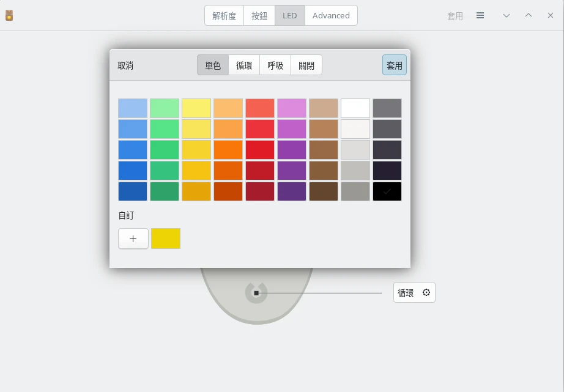Switch LED mode to 循環 in dialog

(244, 65)
